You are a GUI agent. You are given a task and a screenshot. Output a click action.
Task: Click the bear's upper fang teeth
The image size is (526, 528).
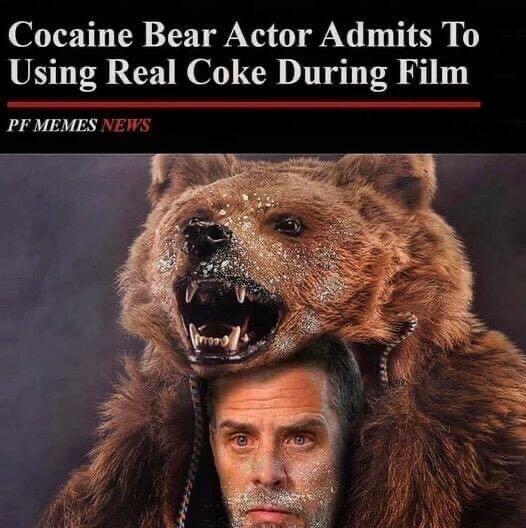216,292
